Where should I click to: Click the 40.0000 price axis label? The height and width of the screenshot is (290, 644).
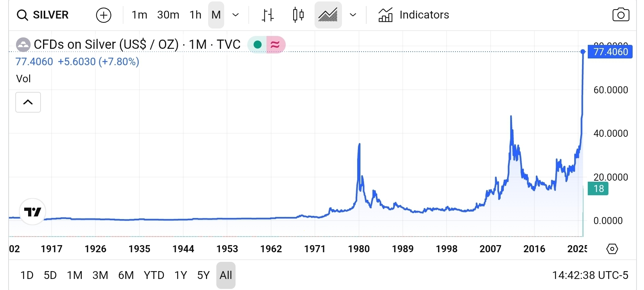click(611, 134)
